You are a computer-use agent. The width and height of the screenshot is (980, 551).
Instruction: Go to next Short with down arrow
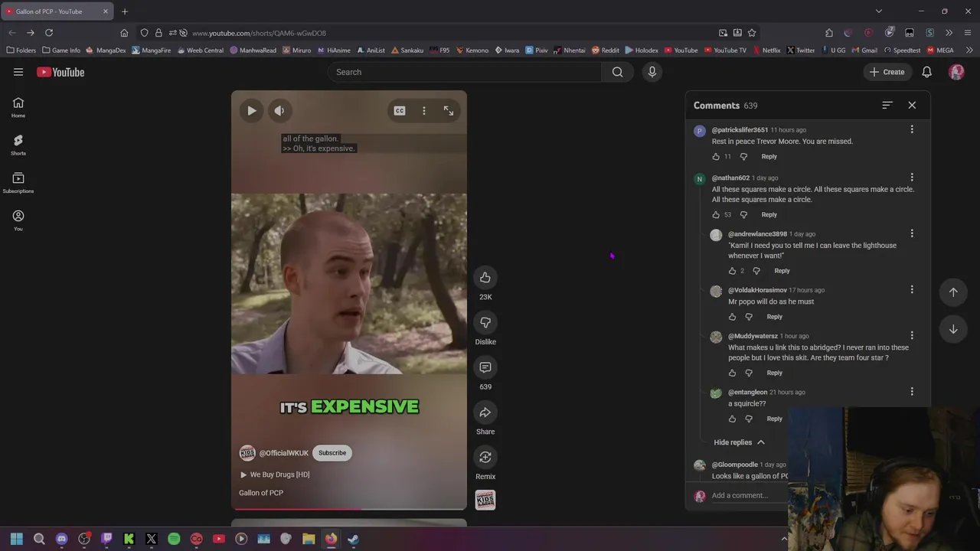tap(953, 329)
